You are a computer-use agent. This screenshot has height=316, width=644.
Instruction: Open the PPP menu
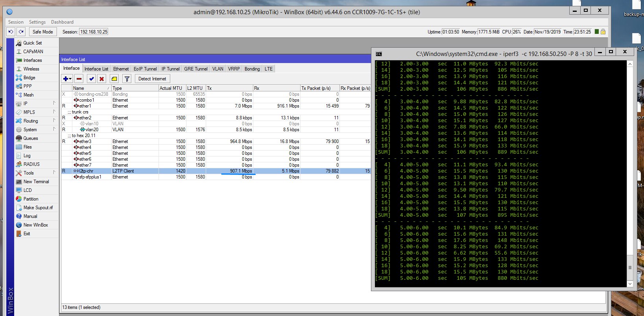(x=28, y=86)
